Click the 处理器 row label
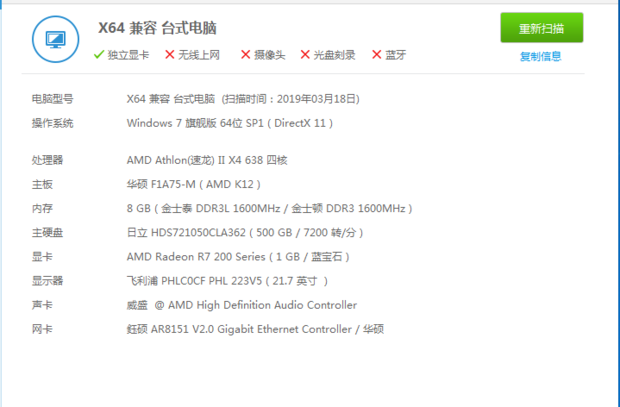620x407 pixels. click(47, 160)
